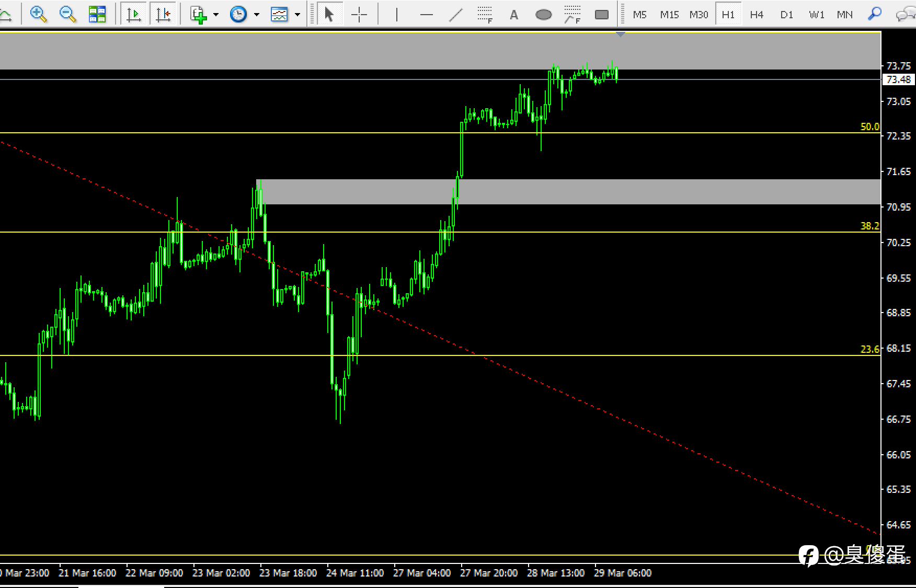Viewport: 916px width, 588px height.
Task: Click the '22 Mar 09:00' time label
Action: click(x=154, y=573)
